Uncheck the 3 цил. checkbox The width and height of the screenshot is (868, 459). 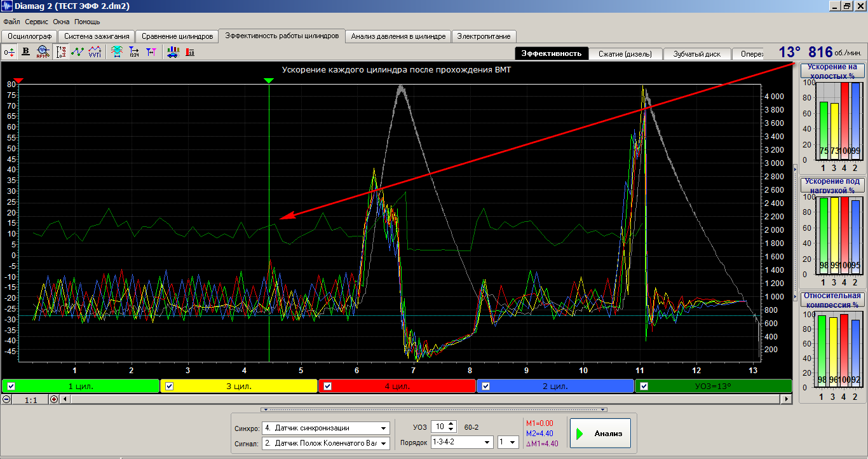click(169, 386)
